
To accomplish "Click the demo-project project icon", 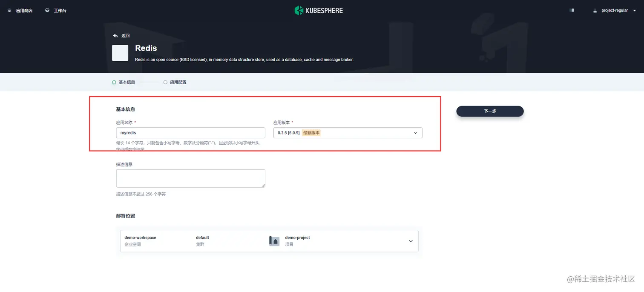I will tap(274, 241).
